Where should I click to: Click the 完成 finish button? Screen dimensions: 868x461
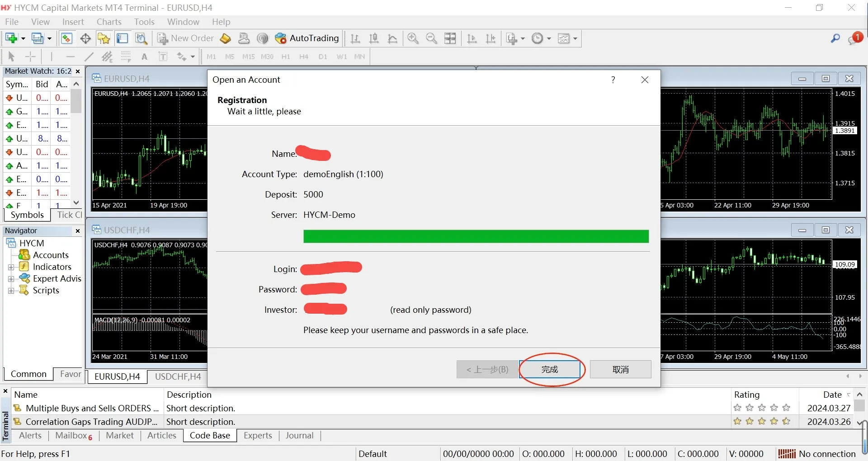pos(550,369)
